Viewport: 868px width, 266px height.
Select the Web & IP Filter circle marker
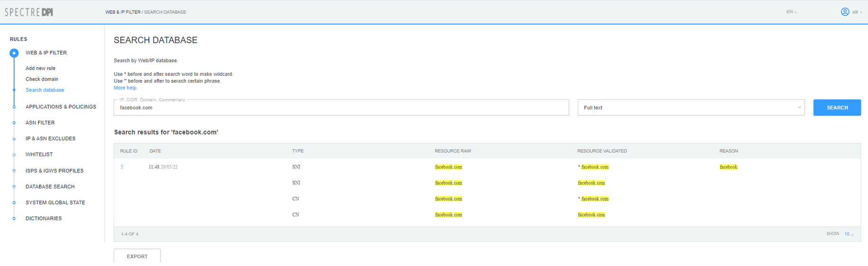pyautogui.click(x=14, y=53)
